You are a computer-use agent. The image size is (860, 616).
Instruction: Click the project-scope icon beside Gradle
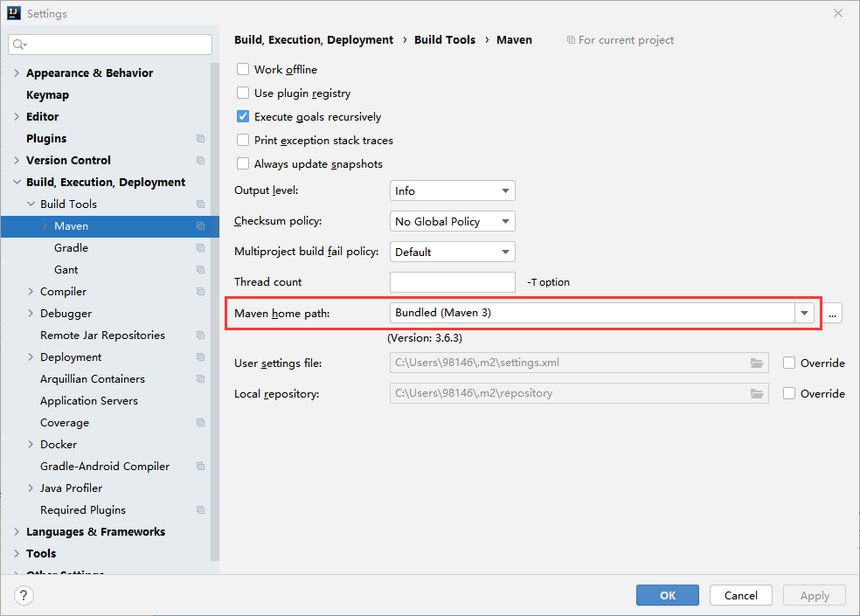point(200,248)
